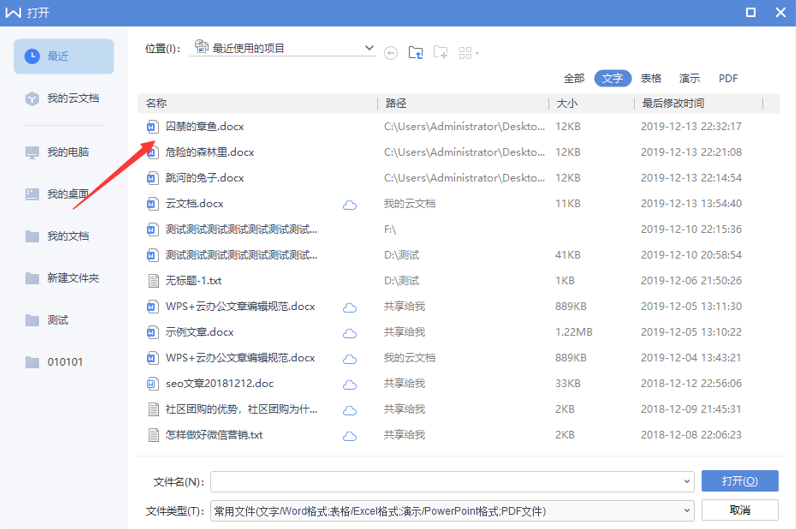Viewport: 796px width, 529px height.
Task: Maximize the 打开 dialog window
Action: [751, 12]
